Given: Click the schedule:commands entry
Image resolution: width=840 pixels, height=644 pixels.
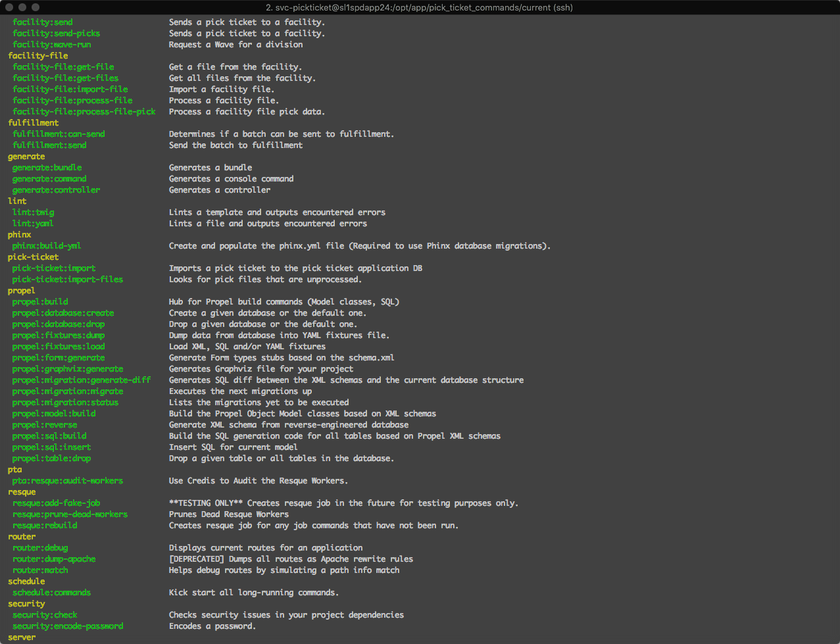Looking at the screenshot, I should tap(52, 593).
